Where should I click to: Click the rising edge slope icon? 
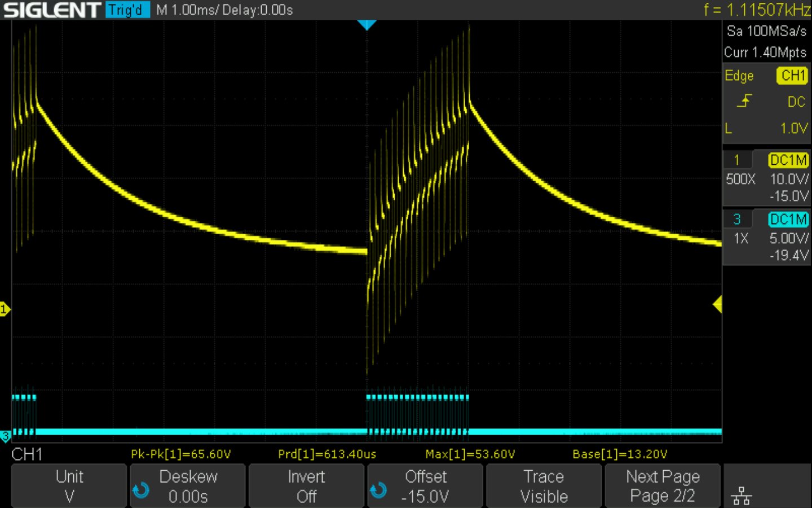(x=744, y=101)
